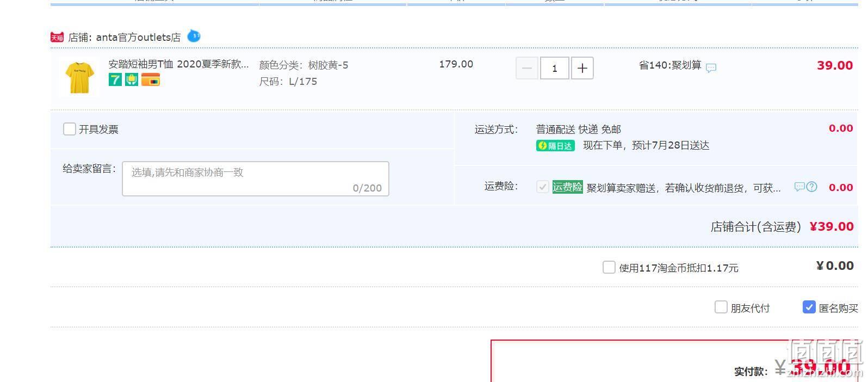Click the store total ¥39.00
This screenshot has height=382, width=868.
832,226
